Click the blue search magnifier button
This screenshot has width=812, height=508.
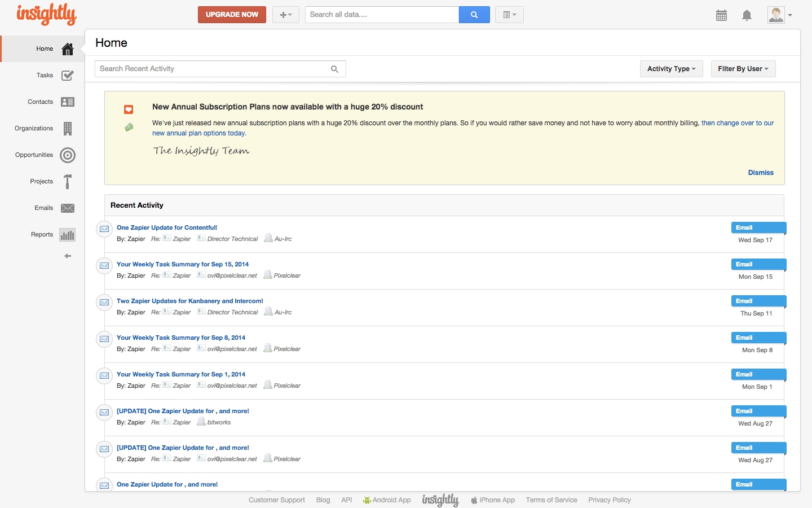[474, 15]
